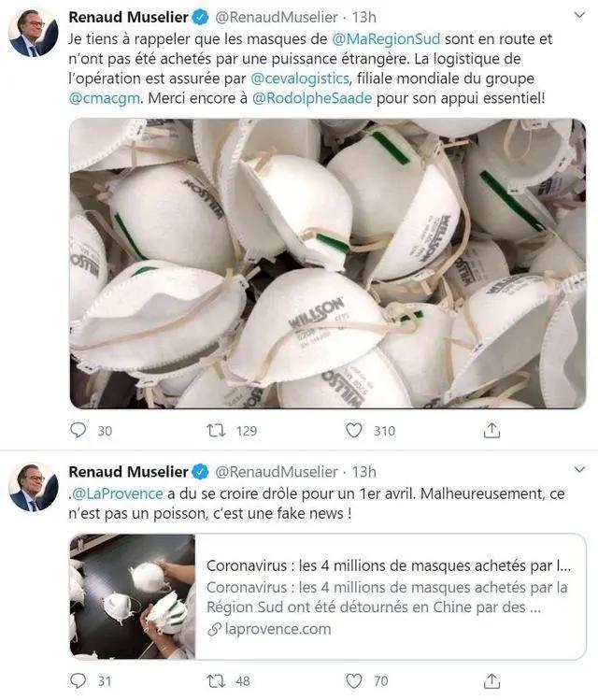
Task: Share the LaProvence fake news tweet
Action: (491, 681)
